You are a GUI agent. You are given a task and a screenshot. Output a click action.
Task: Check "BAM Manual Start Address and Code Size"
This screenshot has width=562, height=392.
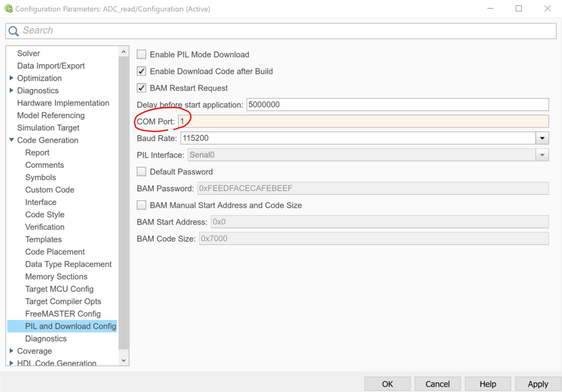point(141,205)
